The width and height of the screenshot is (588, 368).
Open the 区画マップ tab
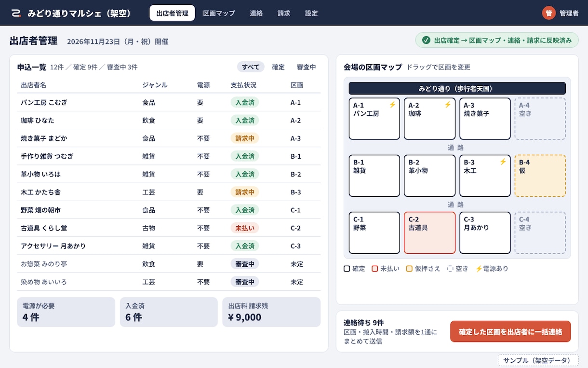coord(219,13)
